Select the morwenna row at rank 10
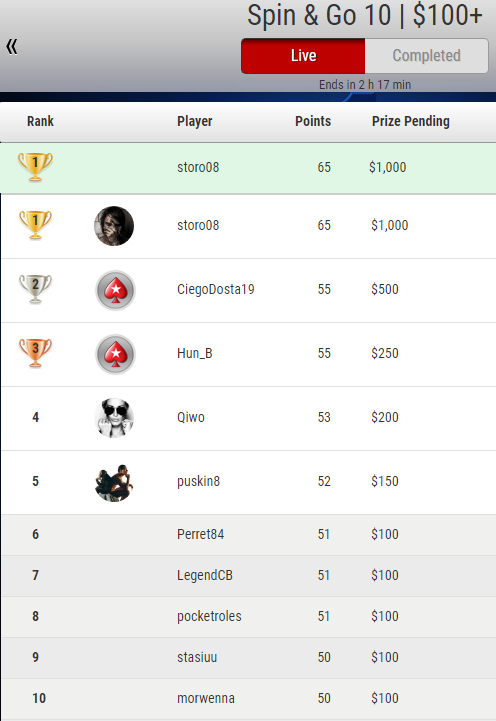This screenshot has height=721, width=496. tap(249, 698)
